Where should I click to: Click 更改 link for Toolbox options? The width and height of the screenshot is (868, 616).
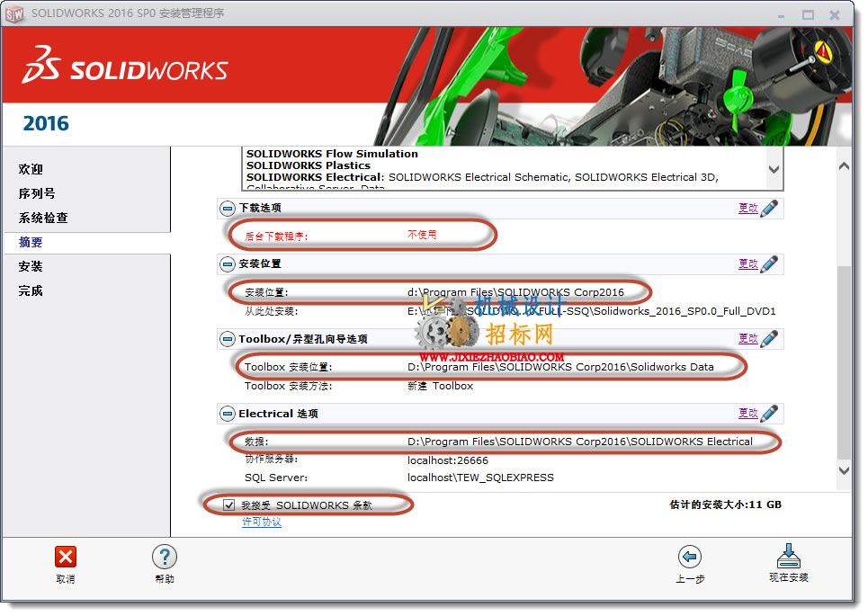(x=747, y=339)
